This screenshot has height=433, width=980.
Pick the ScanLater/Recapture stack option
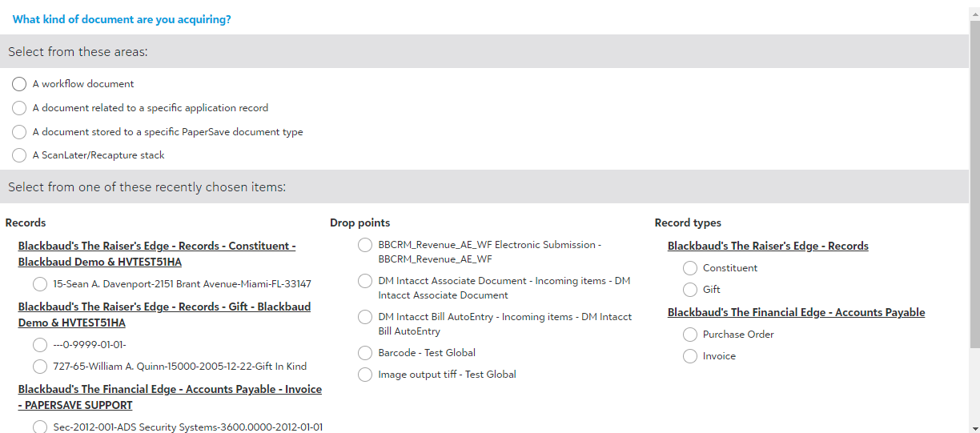click(19, 155)
